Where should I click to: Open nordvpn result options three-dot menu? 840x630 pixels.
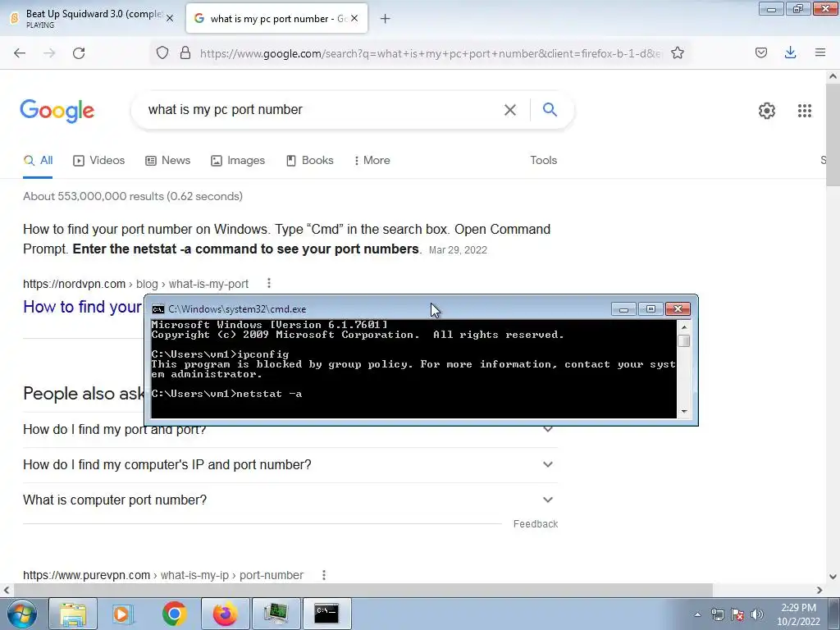(x=269, y=283)
